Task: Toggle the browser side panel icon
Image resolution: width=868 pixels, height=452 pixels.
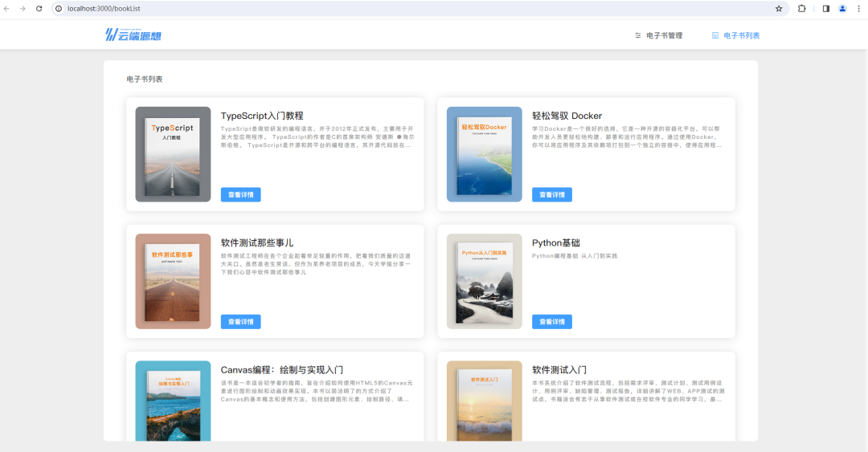Action: 826,9
